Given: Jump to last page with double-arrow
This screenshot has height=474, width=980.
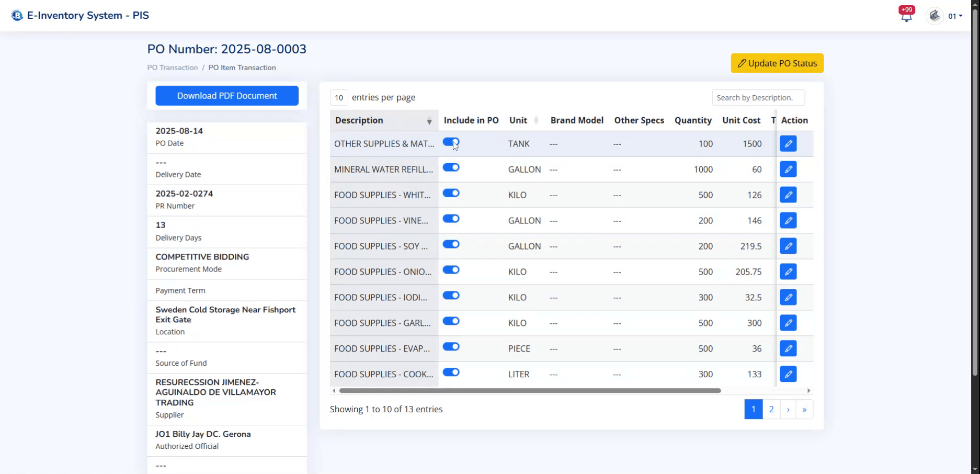Looking at the screenshot, I should pos(805,409).
